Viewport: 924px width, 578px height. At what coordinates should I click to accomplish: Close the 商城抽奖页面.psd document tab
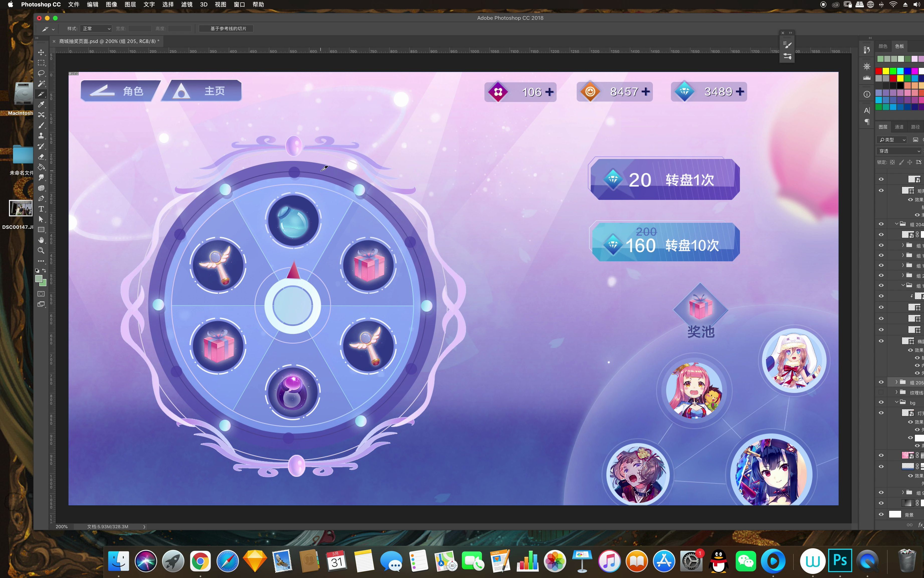[54, 41]
